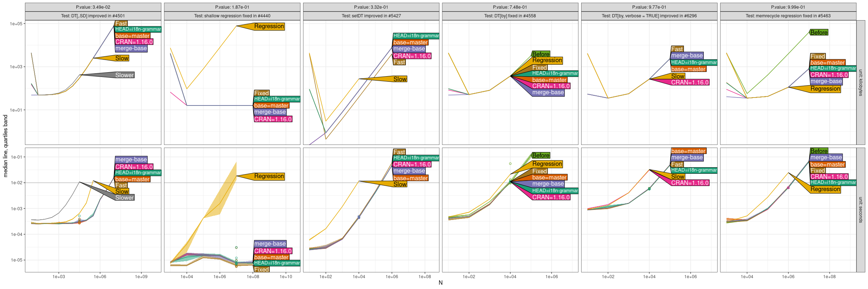Image resolution: width=868 pixels, height=289 pixels.
Task: Click the 'P.value: 1.87e-01' facet header
Action: [232, 7]
